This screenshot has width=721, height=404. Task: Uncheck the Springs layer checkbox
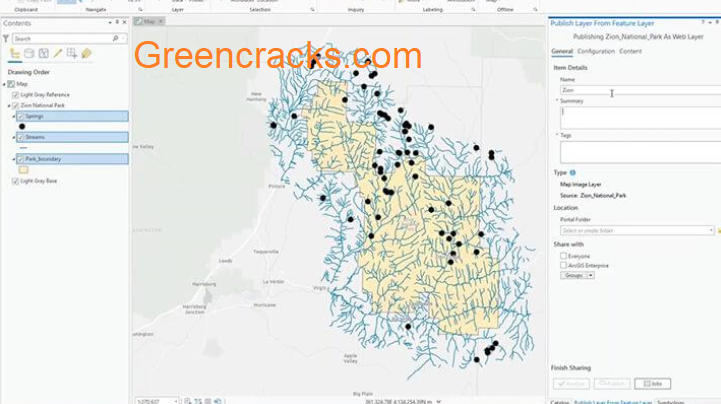tap(20, 116)
